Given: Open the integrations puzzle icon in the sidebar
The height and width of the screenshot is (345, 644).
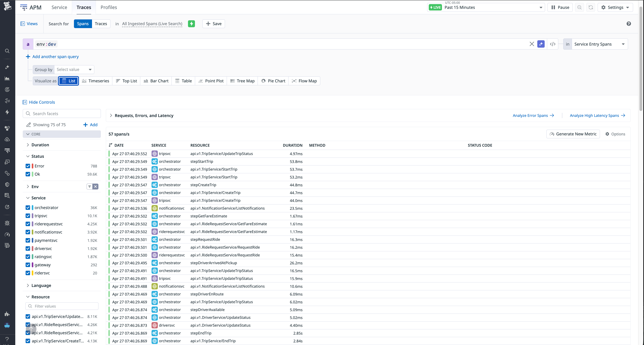Looking at the screenshot, I should (7, 314).
